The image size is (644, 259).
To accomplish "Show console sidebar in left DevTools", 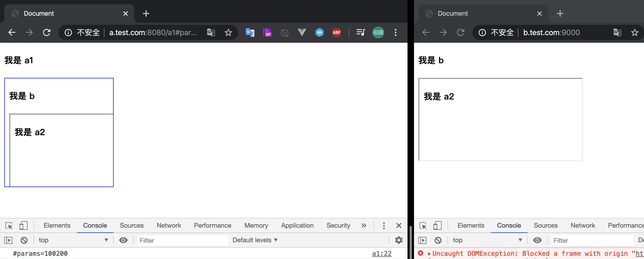I will click(x=8, y=240).
